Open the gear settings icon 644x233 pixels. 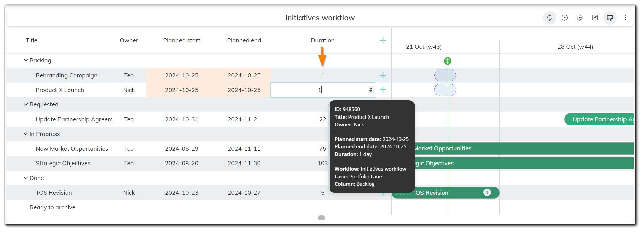tap(580, 18)
